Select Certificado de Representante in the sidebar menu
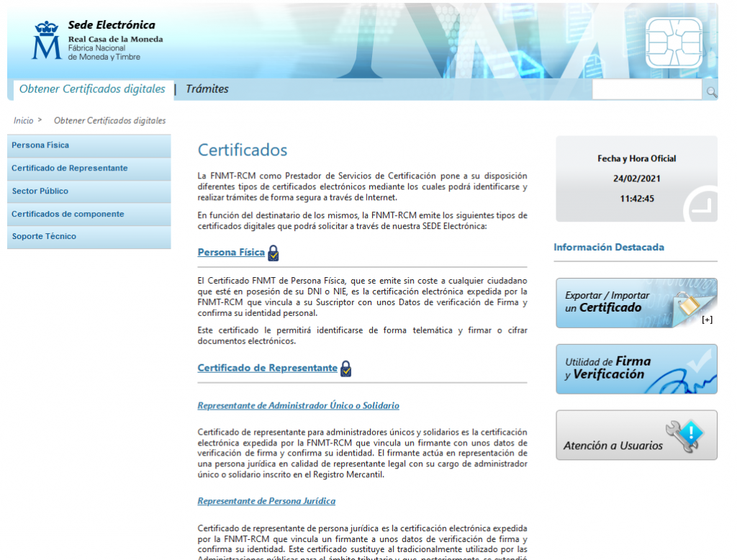The image size is (737, 560). (x=89, y=168)
